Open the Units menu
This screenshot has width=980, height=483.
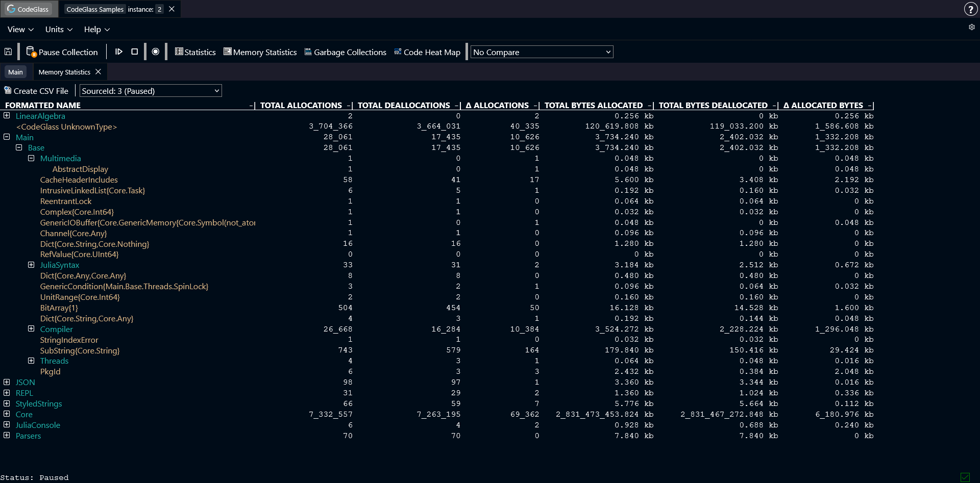click(x=58, y=29)
